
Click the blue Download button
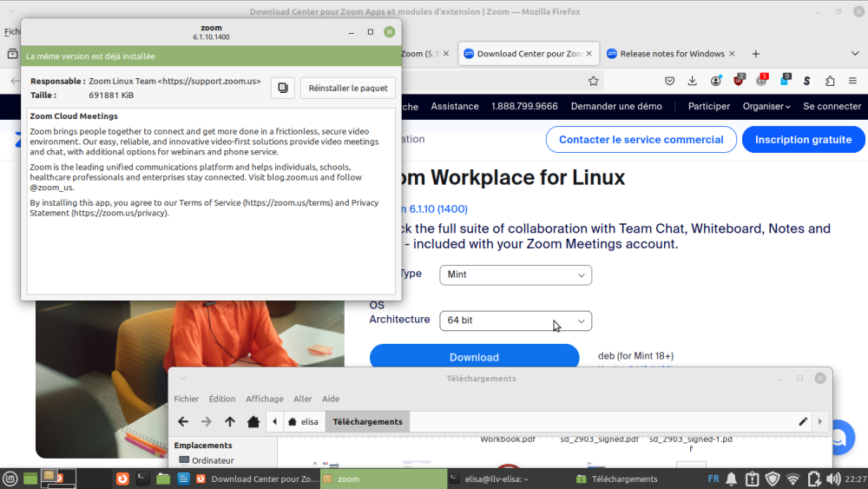[474, 357]
